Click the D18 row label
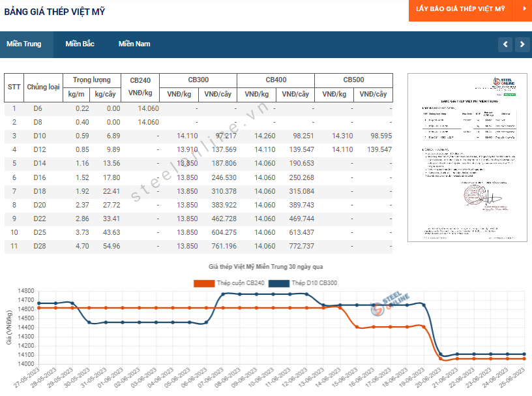The width and height of the screenshot is (532, 396). click(39, 192)
